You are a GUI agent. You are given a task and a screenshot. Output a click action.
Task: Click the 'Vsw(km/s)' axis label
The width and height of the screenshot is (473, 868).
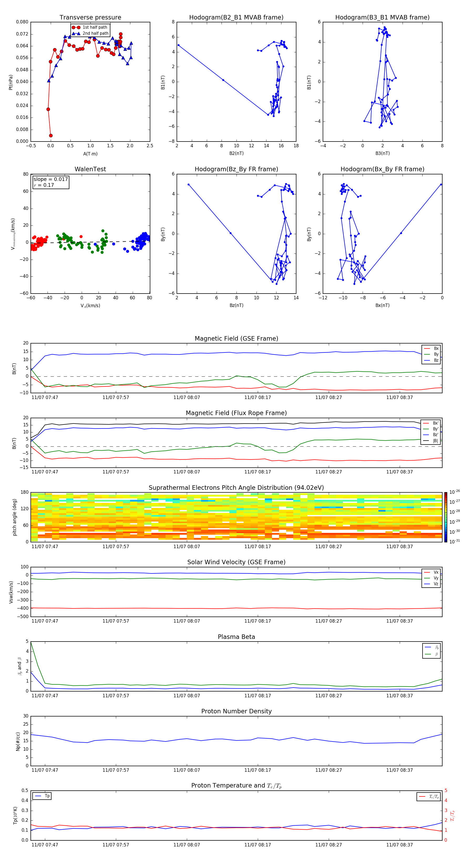tap(11, 592)
